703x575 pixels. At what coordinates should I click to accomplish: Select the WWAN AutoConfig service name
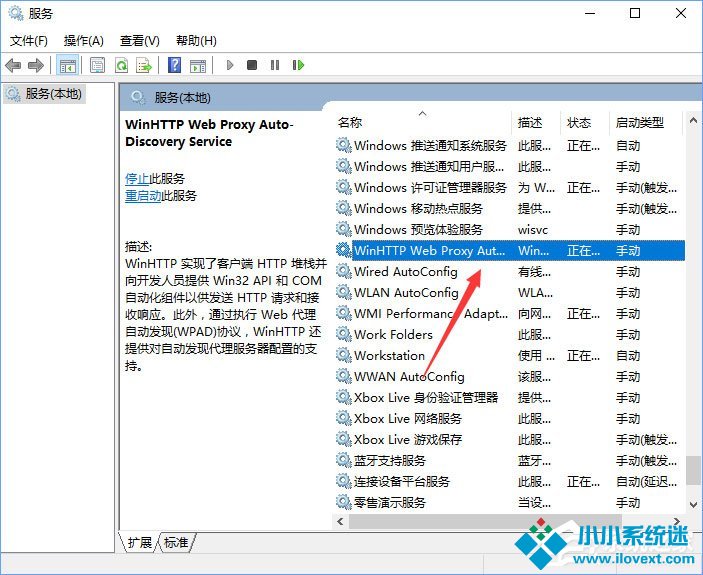click(x=409, y=377)
